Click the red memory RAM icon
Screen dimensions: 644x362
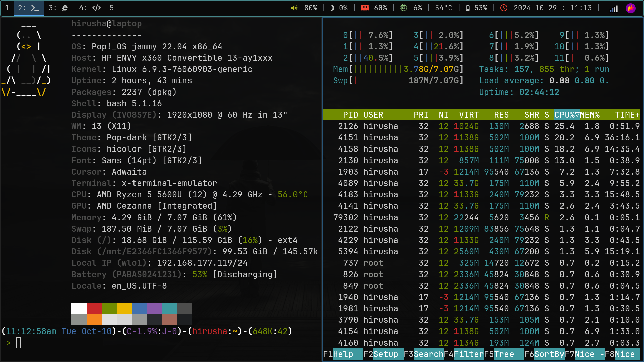[x=365, y=8]
